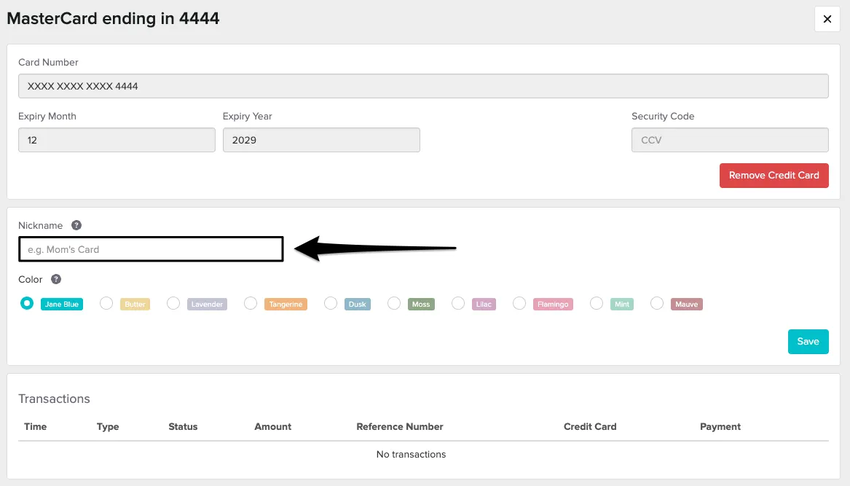Choose the Moss color radio button

coord(394,303)
